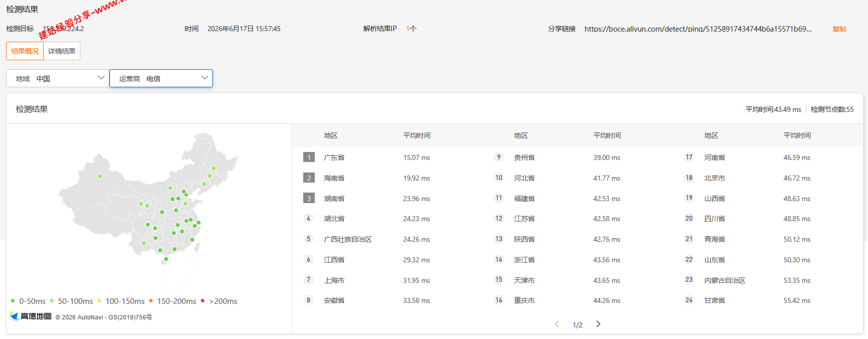Click the 2026年6月17日 15:57:45 timestamp
The image size is (868, 339).
[x=244, y=29]
